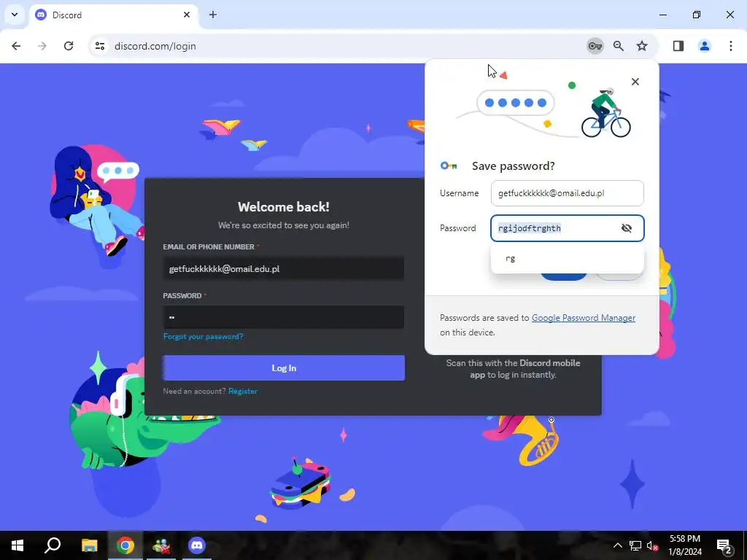View site information icon beside URL
This screenshot has width=747, height=560.
(100, 46)
